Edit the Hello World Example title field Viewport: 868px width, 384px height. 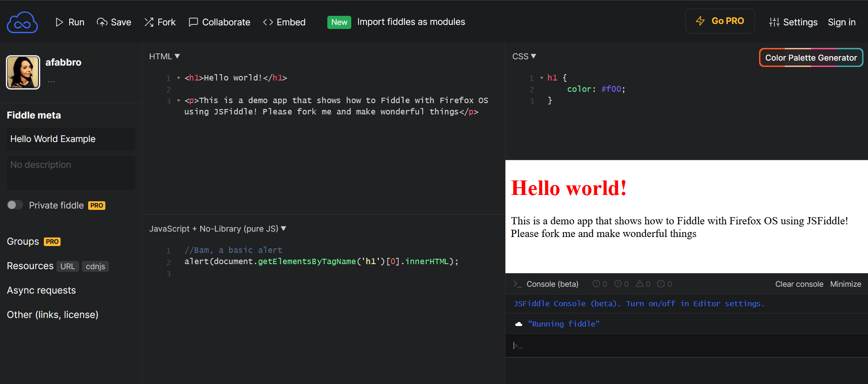click(71, 139)
